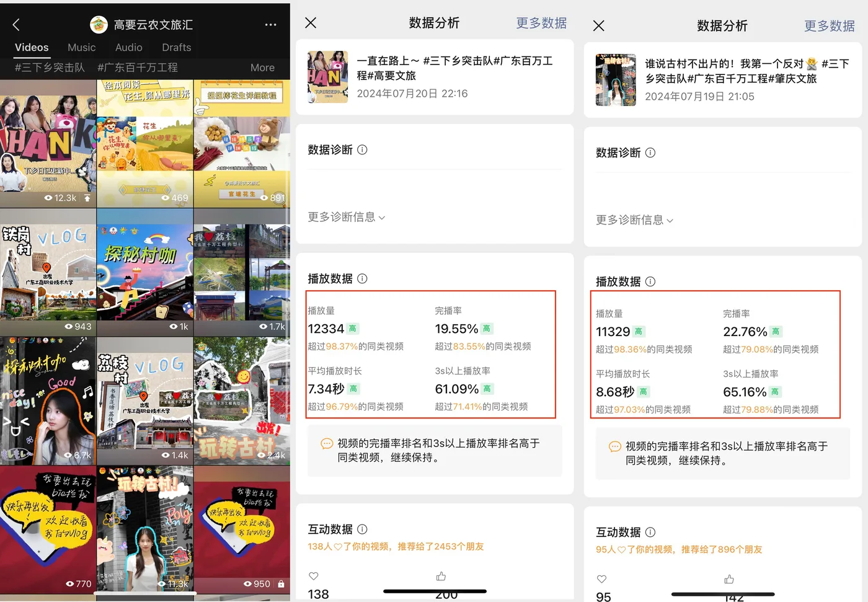Select the #三下乡突击队 hashtag filter
This screenshot has width=868, height=602.
pyautogui.click(x=50, y=68)
